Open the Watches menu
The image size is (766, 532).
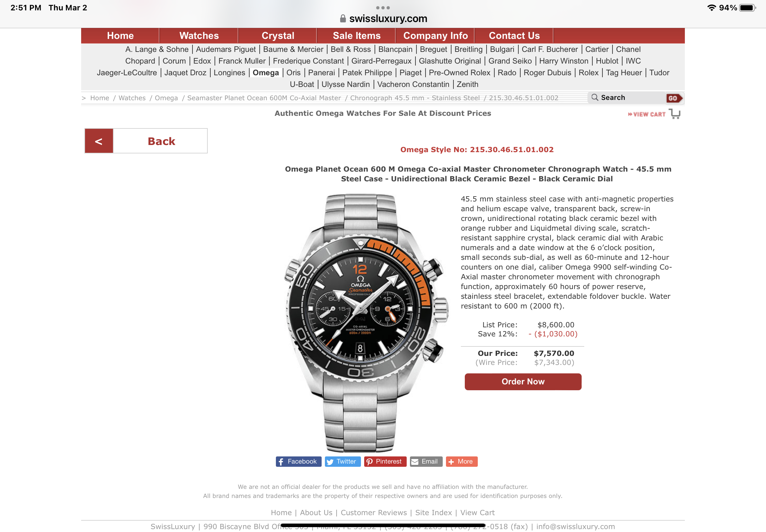click(x=199, y=36)
